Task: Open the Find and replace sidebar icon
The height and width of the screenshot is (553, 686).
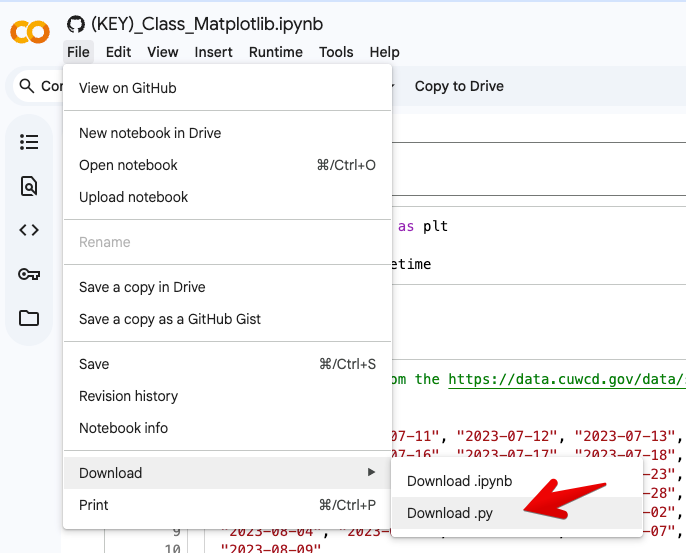Action: [x=29, y=186]
